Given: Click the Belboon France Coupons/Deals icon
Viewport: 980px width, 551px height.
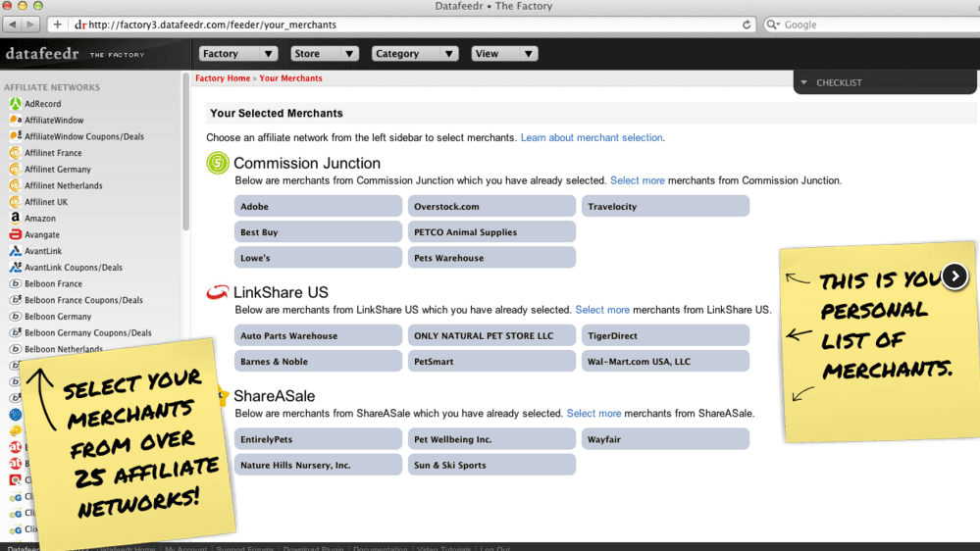Looking at the screenshot, I should pos(15,300).
